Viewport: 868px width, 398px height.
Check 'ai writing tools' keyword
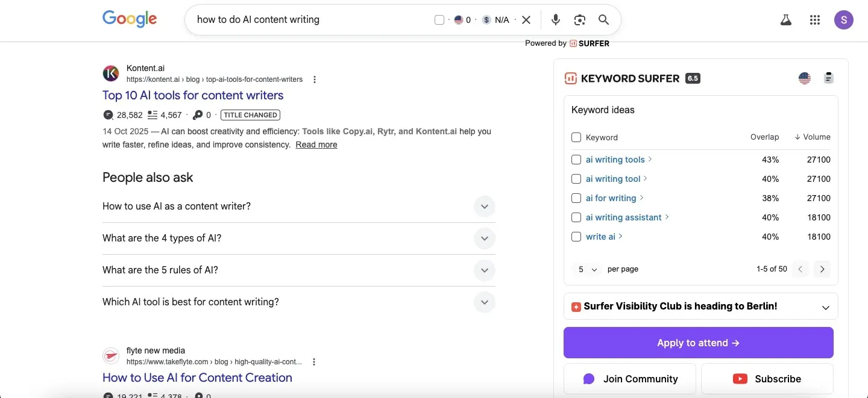576,160
